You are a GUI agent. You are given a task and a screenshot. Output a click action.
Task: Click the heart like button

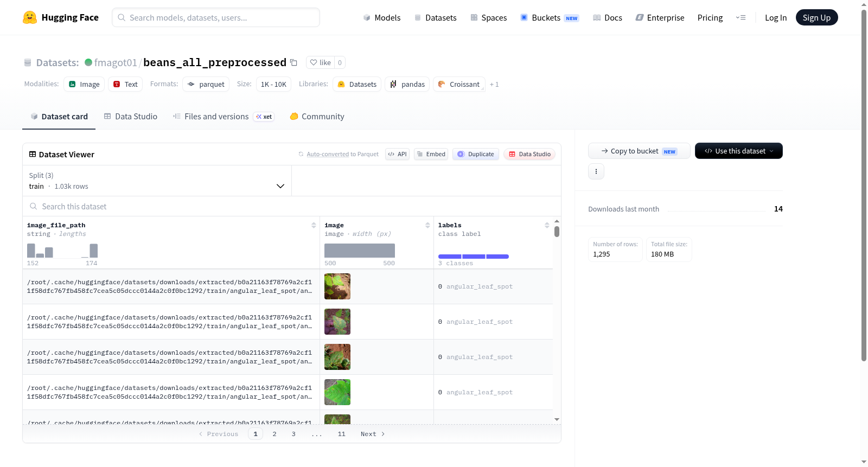(x=320, y=62)
